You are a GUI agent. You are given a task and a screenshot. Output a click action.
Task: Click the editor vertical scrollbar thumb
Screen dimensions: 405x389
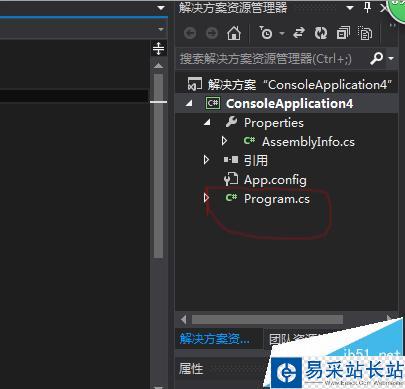[x=159, y=166]
